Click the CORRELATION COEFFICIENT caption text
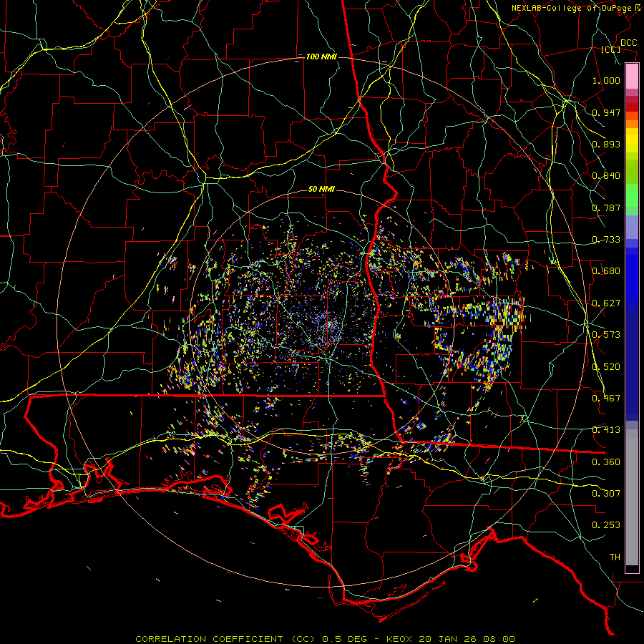This screenshot has width=644, height=644. click(209, 639)
